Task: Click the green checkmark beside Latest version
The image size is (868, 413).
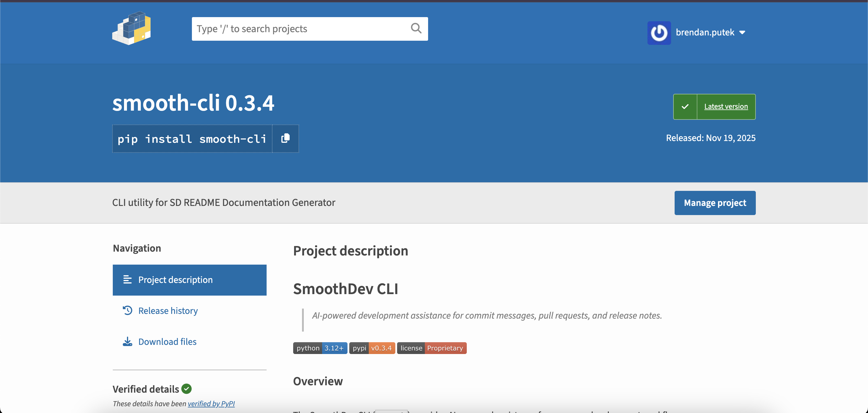Action: pos(685,107)
